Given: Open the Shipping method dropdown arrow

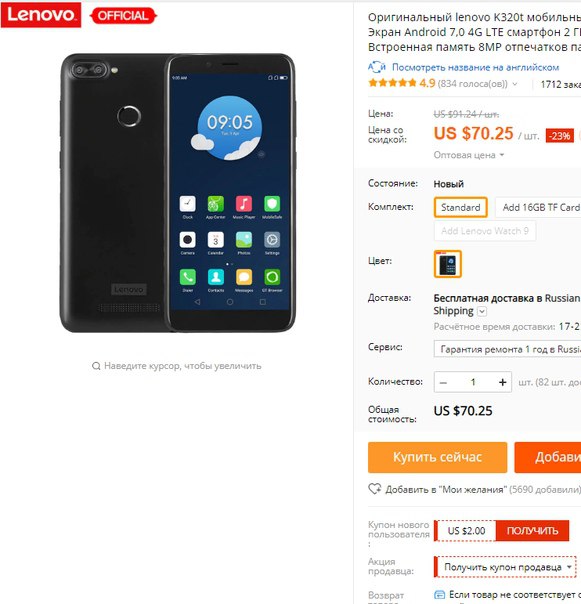Looking at the screenshot, I should [x=482, y=311].
